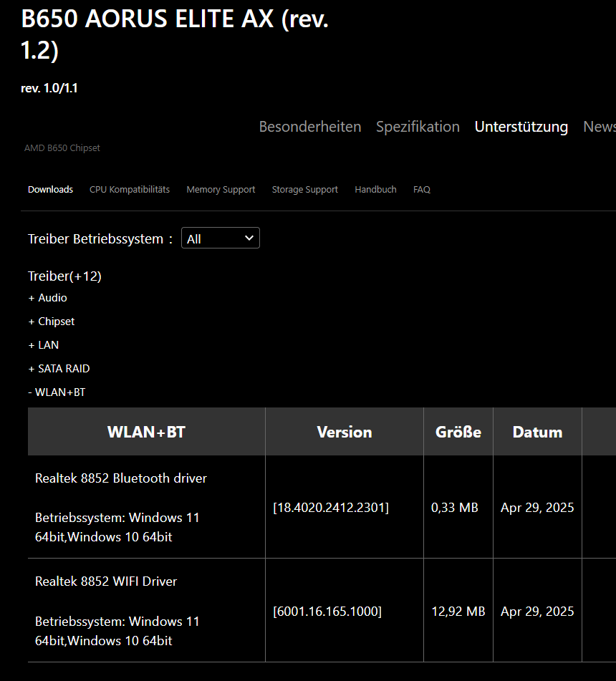The width and height of the screenshot is (616, 681).
Task: Switch to board revision rev. 1.0/1.1
Action: coord(49,88)
